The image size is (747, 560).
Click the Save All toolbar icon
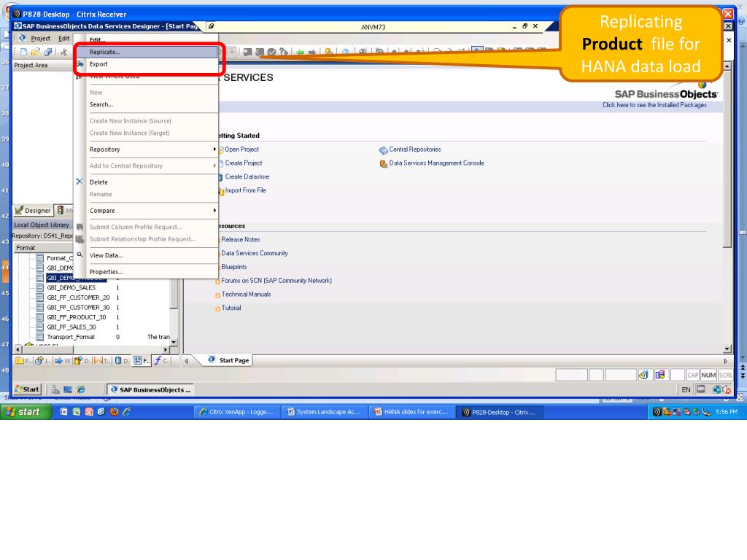[48, 52]
